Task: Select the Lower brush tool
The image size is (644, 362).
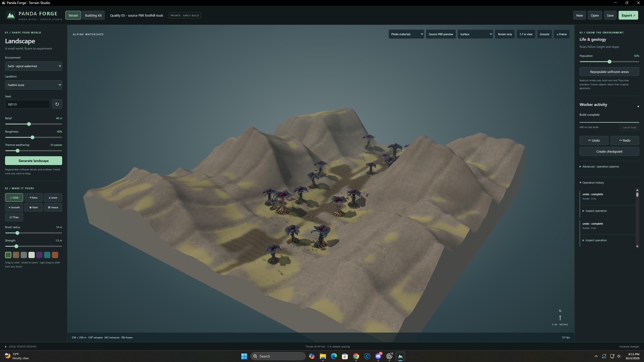Action: coord(53,197)
